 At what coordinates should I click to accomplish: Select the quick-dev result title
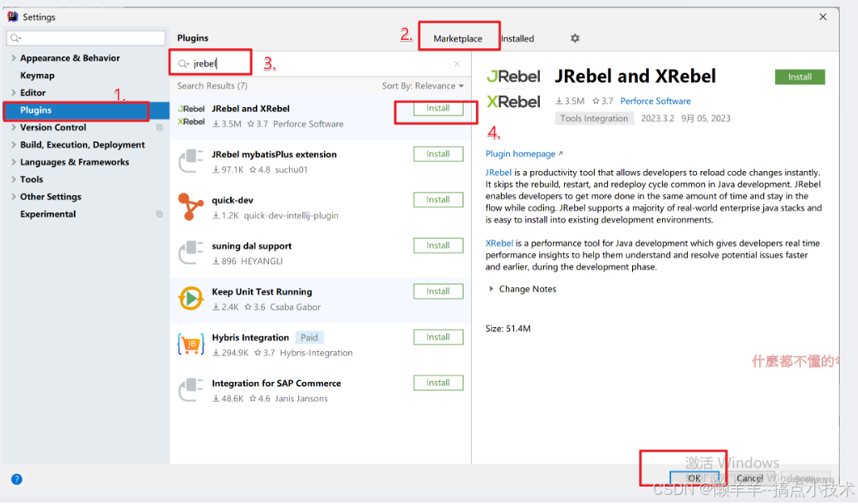[233, 201]
